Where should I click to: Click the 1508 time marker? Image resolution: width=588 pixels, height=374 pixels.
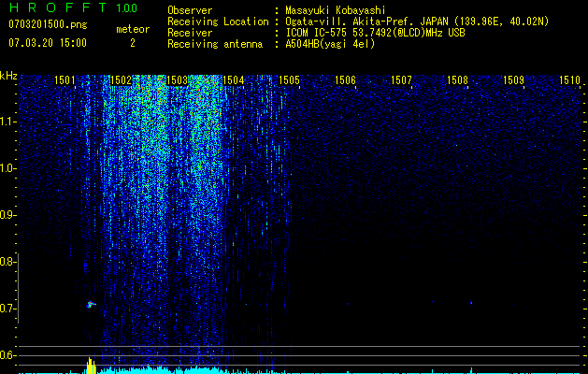tap(457, 79)
